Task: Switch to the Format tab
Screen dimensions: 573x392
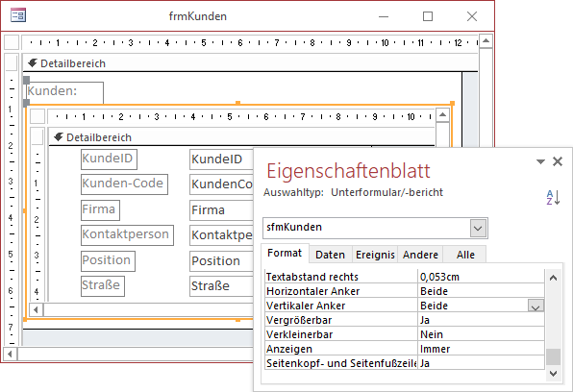Action: pos(285,253)
